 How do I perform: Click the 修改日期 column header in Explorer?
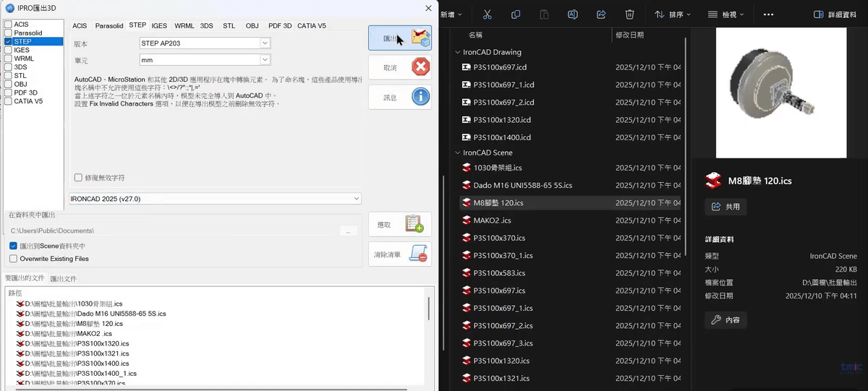629,35
